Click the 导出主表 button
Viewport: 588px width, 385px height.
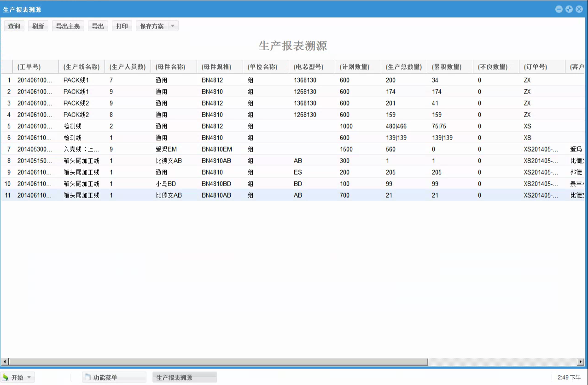pos(68,26)
